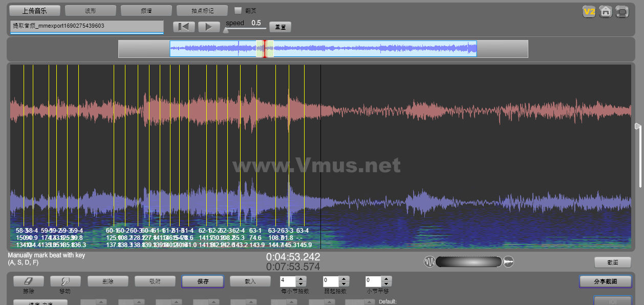Jump playback to the start

coord(184,27)
